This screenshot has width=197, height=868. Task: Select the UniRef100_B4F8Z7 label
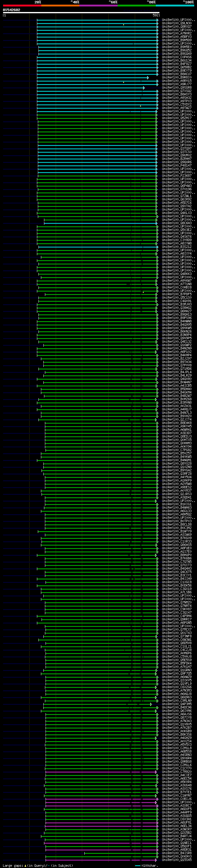click(x=177, y=64)
